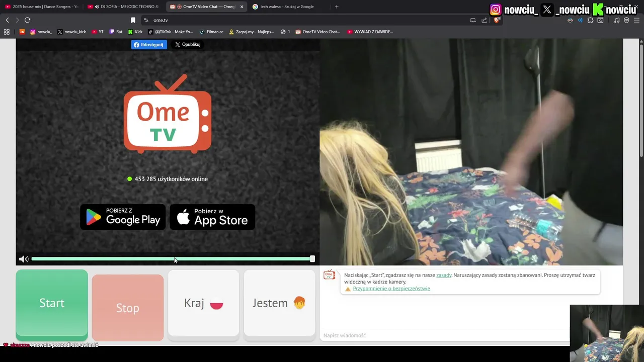644x362 pixels.
Task: Open the WYWIAD Z DAWIDE... bookmark
Action: point(370,32)
